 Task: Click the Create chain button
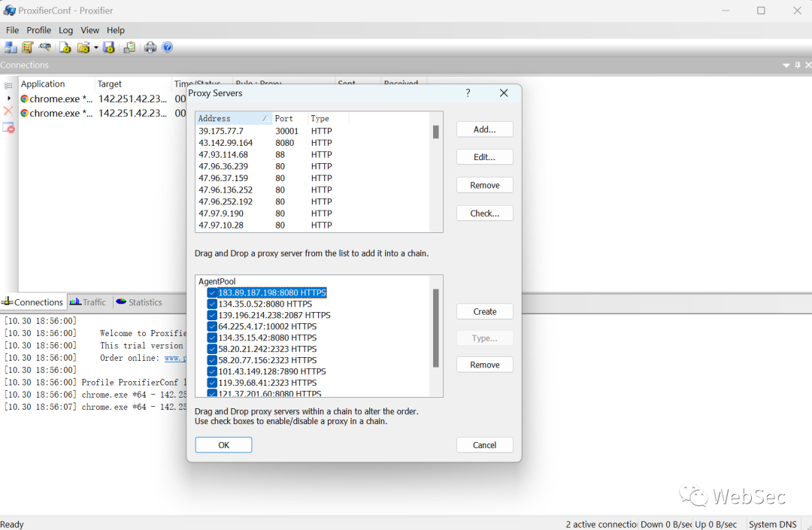[485, 311]
